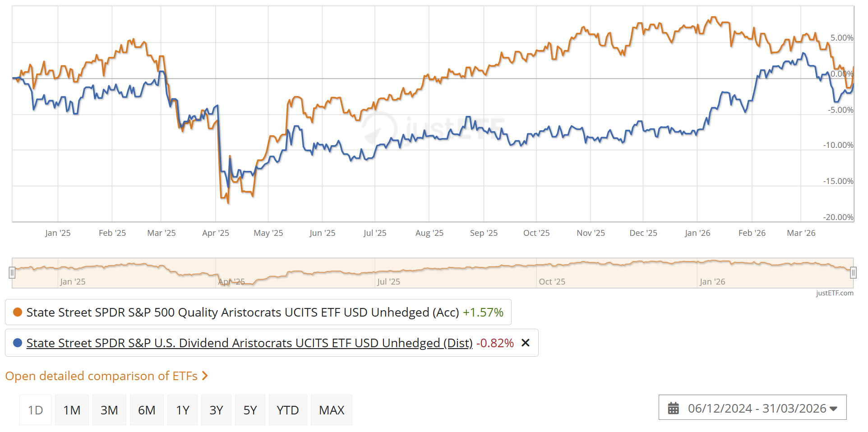The image size is (868, 432).
Task: Click the blue dot of Dividend Aristocrats legend
Action: click(x=18, y=343)
